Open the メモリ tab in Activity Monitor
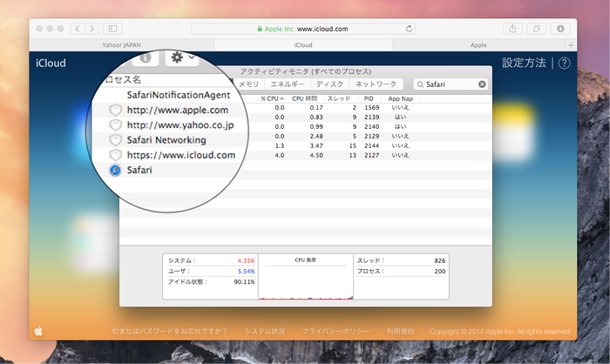This screenshot has width=610, height=364. (x=248, y=84)
